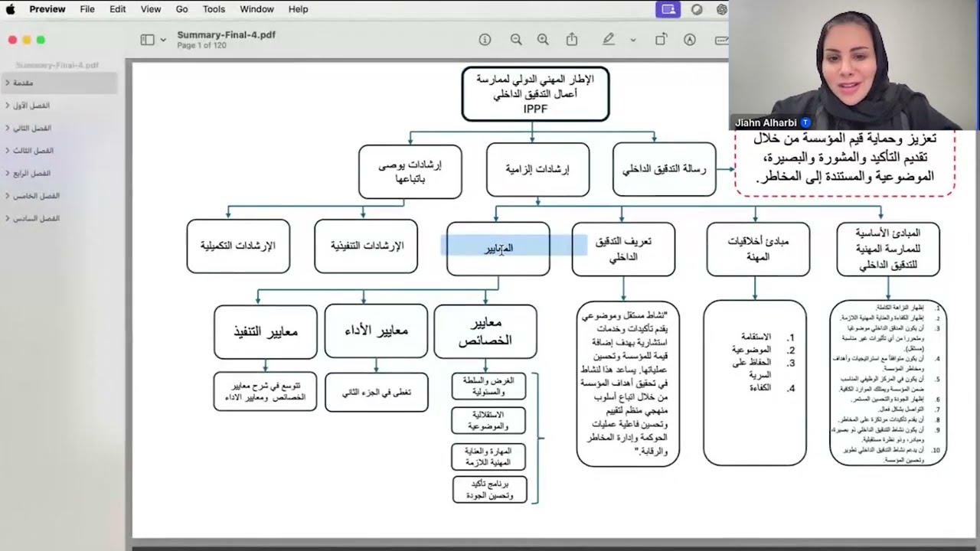
Task: Click the zoom out magnifier
Action: (516, 40)
